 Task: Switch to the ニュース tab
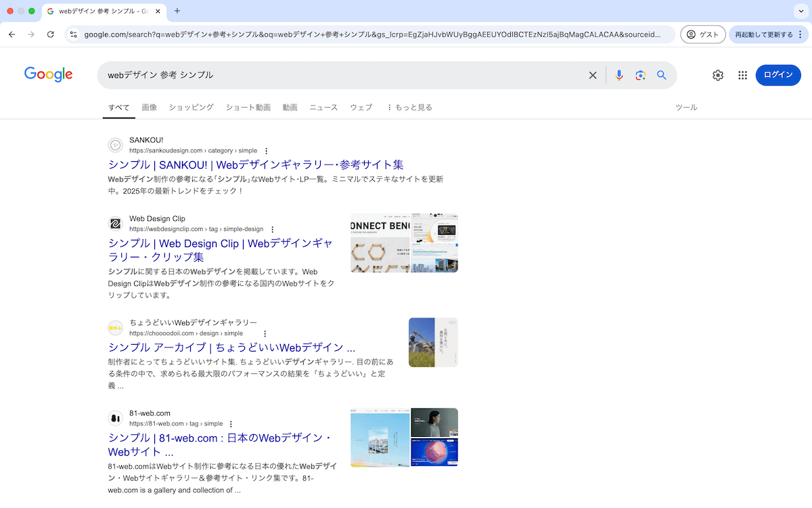(x=323, y=107)
